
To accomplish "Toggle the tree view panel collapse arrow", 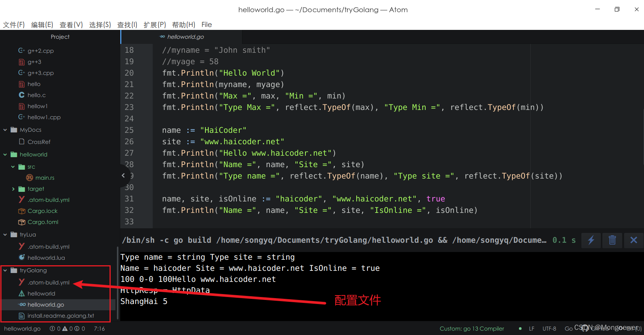I will (123, 176).
